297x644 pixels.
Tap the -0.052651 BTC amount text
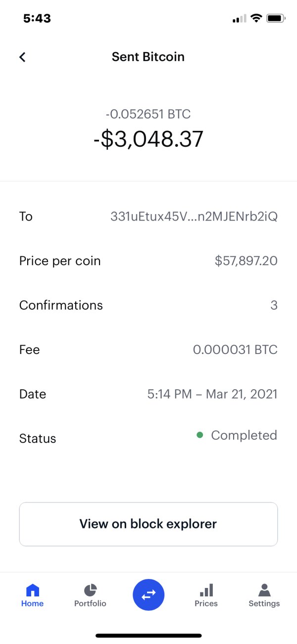pyautogui.click(x=148, y=114)
